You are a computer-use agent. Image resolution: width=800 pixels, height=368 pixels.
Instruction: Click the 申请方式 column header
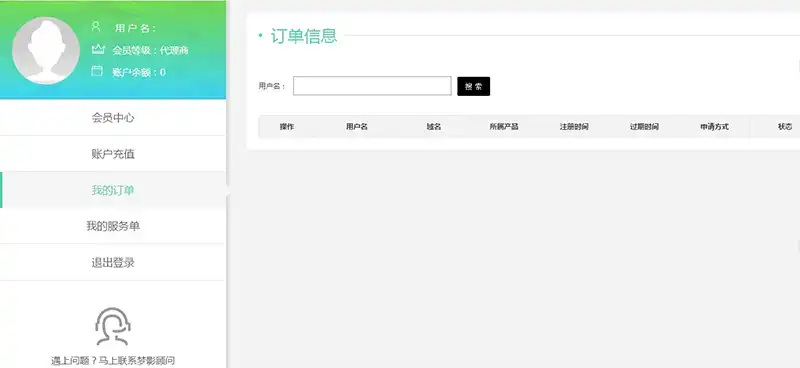[x=714, y=127]
